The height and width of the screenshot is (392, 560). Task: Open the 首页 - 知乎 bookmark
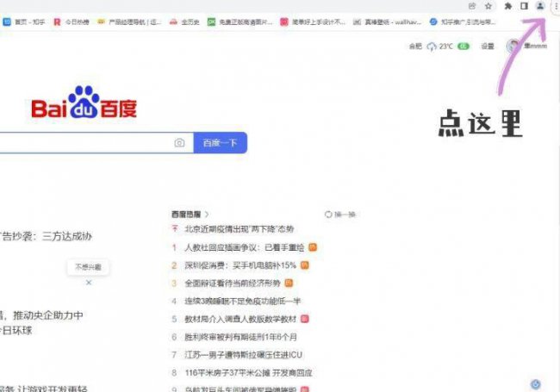point(24,22)
